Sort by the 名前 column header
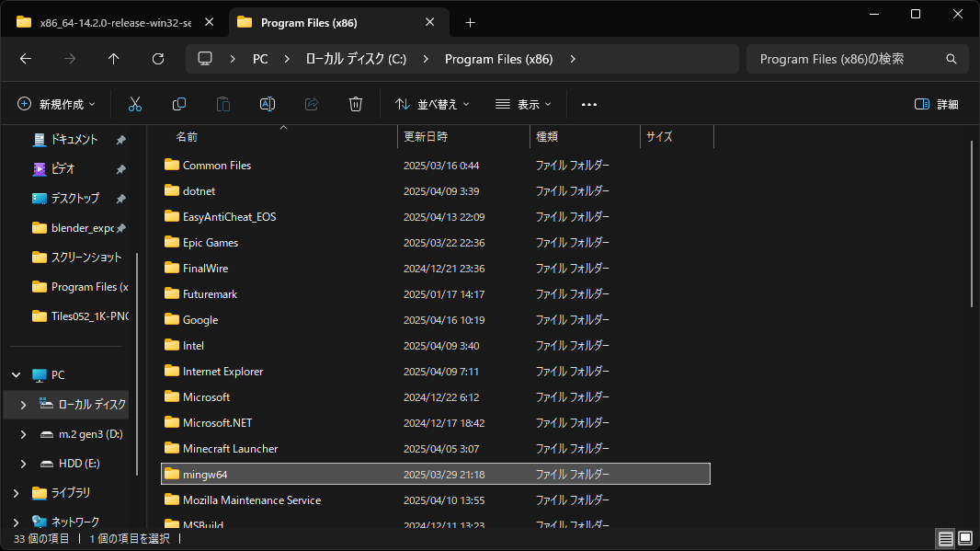This screenshot has height=551, width=980. point(279,137)
